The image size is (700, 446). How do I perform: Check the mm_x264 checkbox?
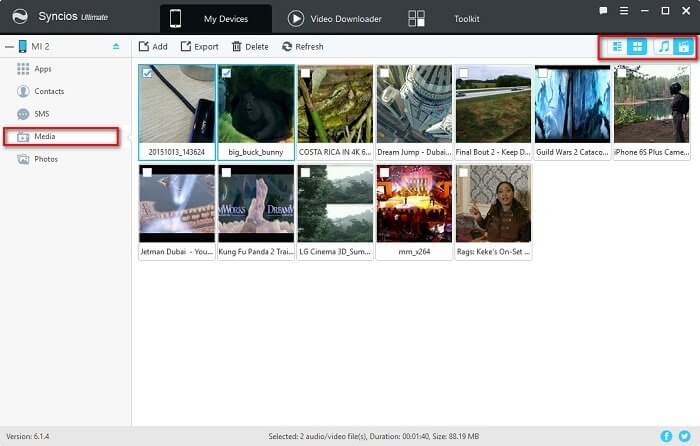[x=384, y=172]
